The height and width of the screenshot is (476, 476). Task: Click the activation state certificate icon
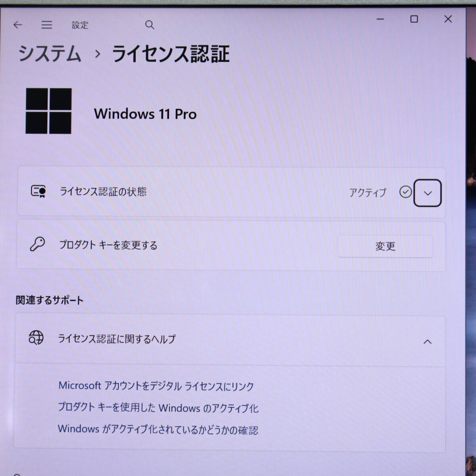[38, 191]
